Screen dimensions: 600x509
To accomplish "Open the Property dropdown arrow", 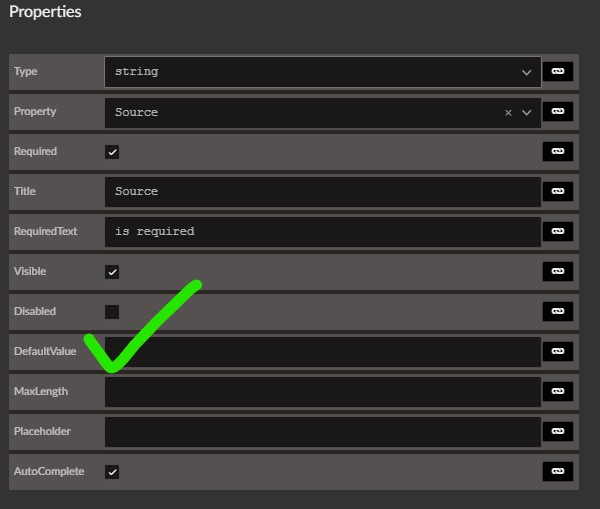I will [527, 113].
